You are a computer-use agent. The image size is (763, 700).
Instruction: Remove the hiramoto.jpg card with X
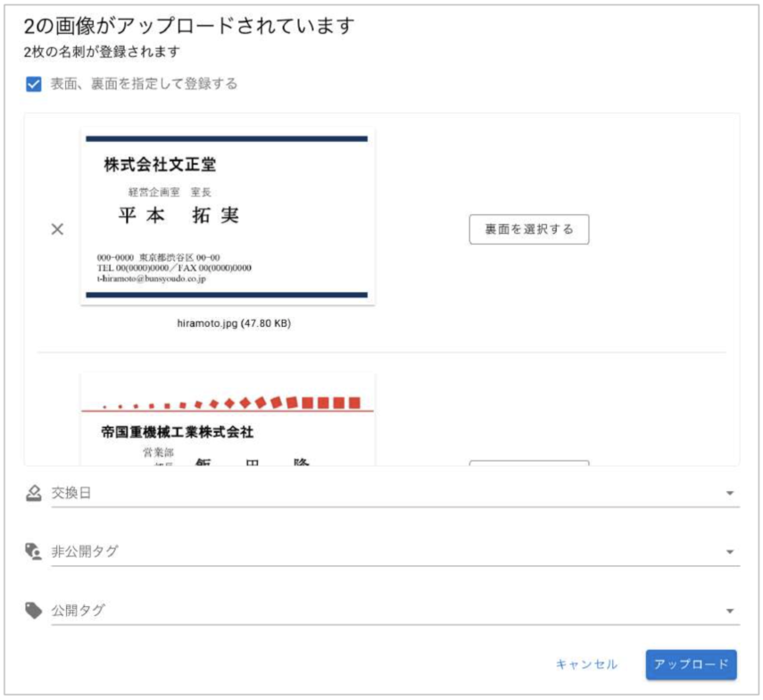(x=57, y=229)
